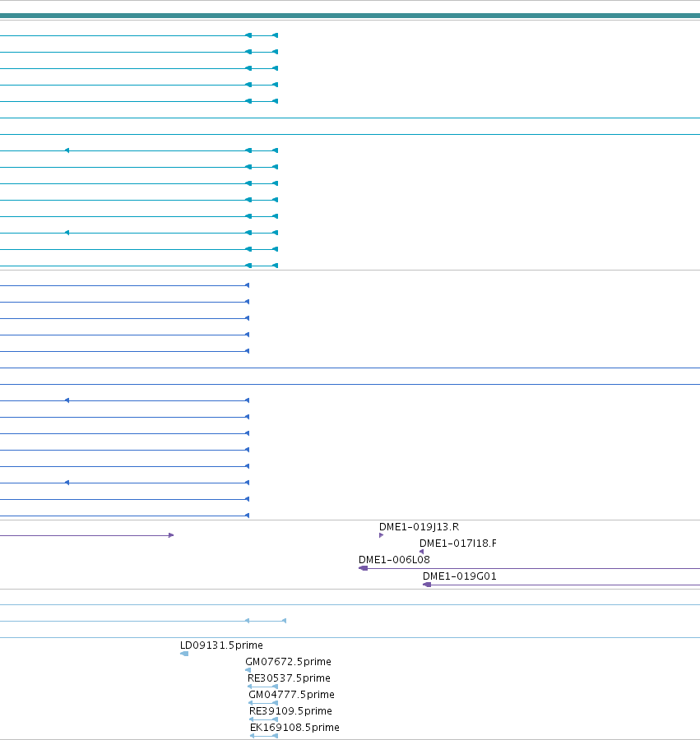Select the DME1-017I18.F feature label
This screenshot has height=740, width=700.
[x=458, y=543]
